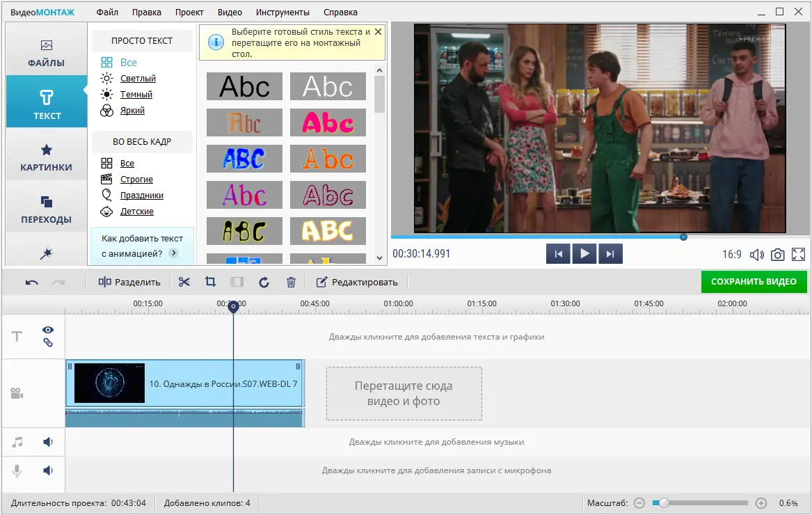812x515 pixels.
Task: Click text styles scrollbar up arrow
Action: [380, 70]
